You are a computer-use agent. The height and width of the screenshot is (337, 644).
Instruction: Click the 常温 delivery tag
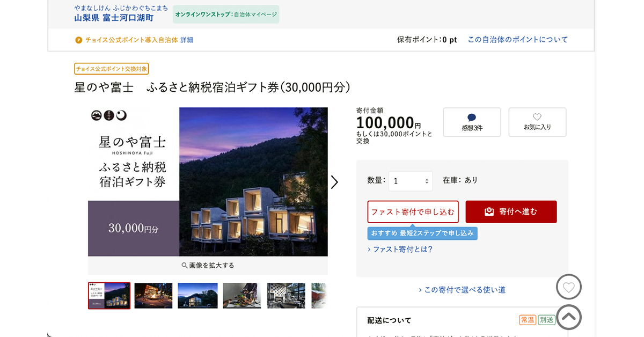click(x=528, y=320)
